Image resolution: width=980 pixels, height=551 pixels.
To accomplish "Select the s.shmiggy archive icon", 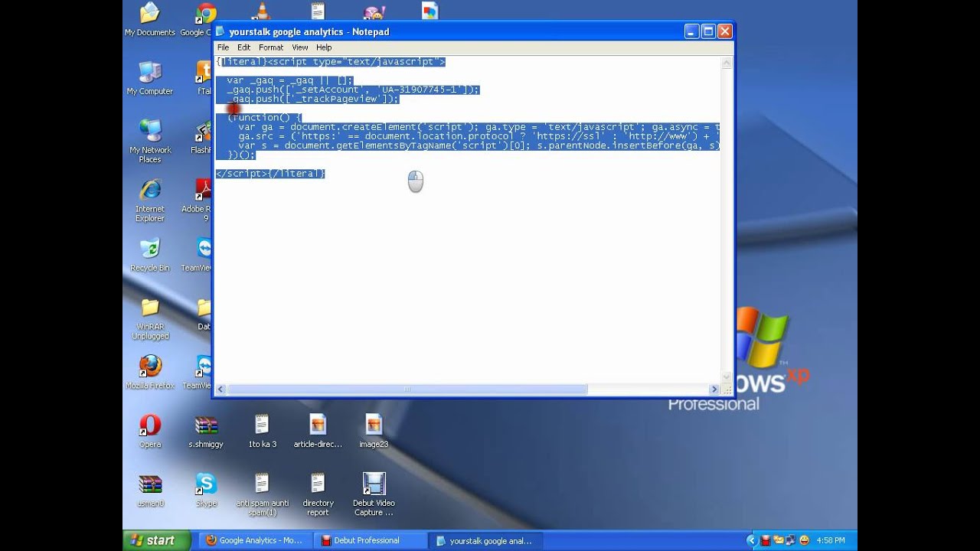I will coord(206,432).
